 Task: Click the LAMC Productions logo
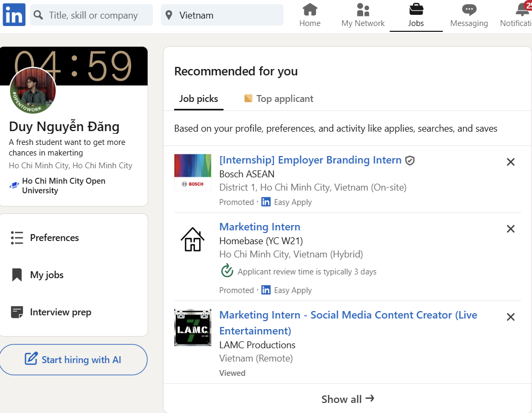tap(193, 328)
